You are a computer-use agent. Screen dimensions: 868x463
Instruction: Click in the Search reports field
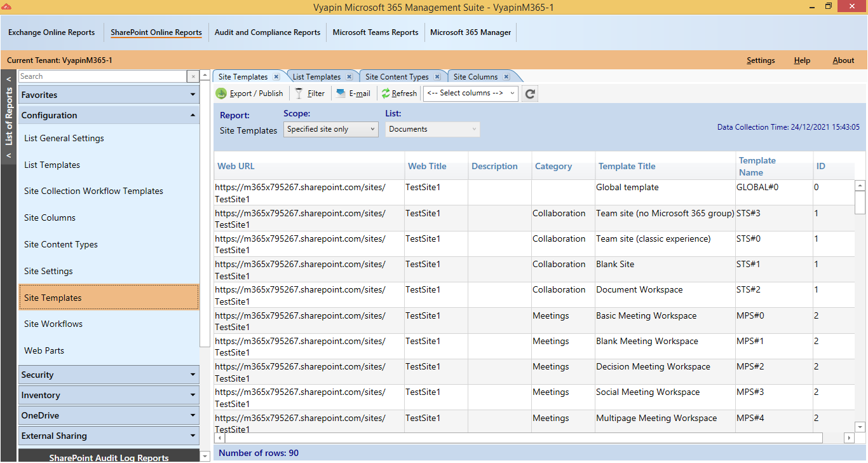(x=102, y=76)
